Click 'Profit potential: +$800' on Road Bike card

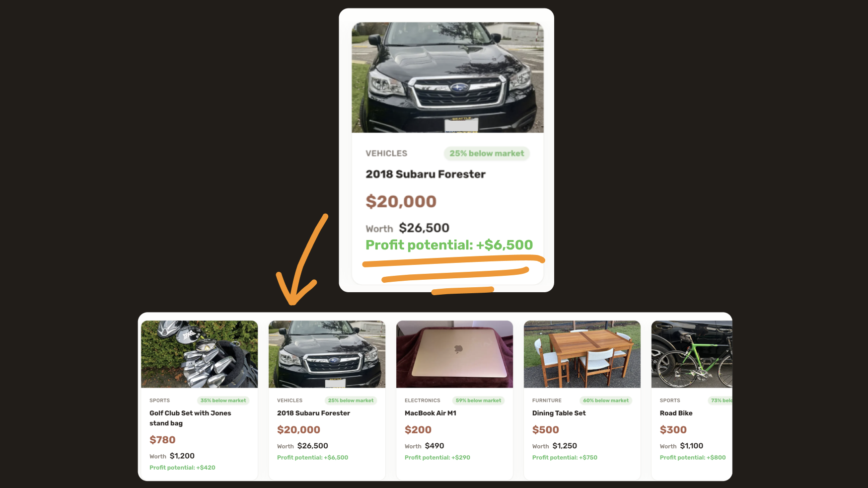click(x=692, y=457)
